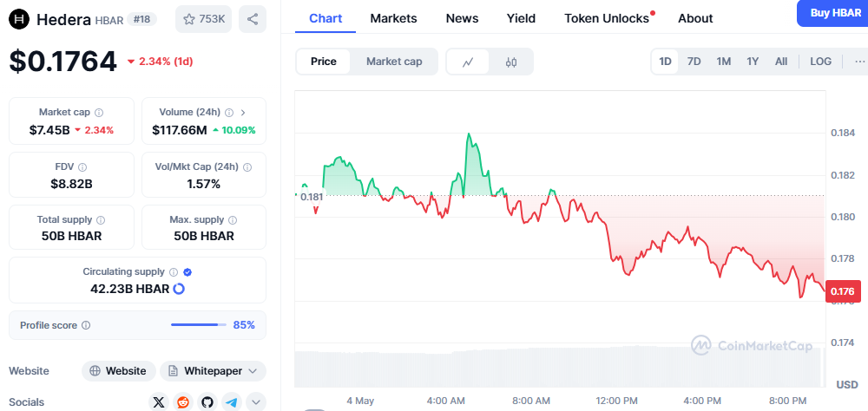Toggle chart to Market cap view
This screenshot has width=868, height=411.
click(394, 62)
